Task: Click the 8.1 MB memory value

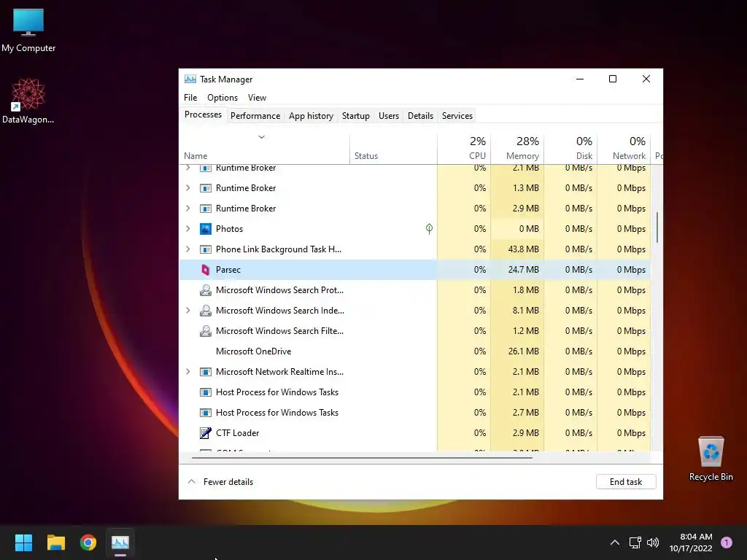Action: coord(525,311)
